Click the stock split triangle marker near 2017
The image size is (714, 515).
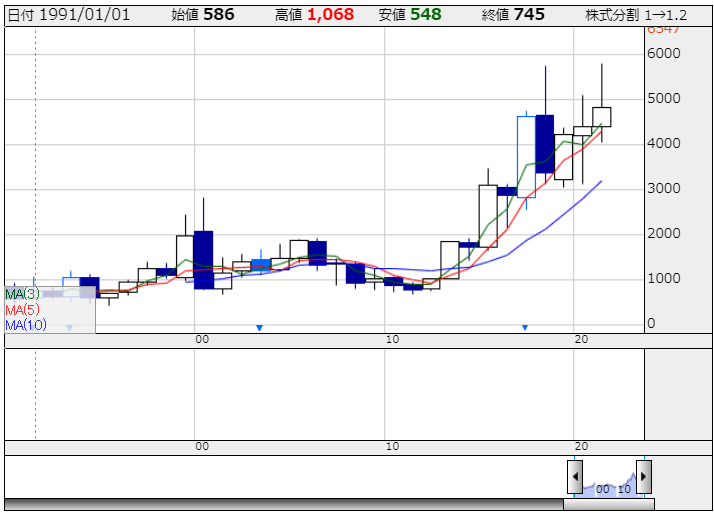point(525,328)
